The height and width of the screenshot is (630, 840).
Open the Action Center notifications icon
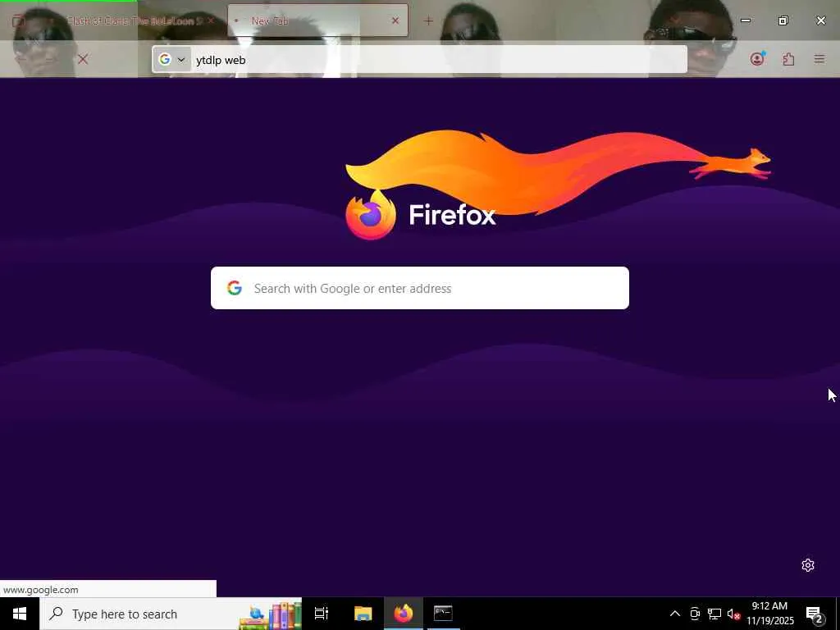coord(815,614)
